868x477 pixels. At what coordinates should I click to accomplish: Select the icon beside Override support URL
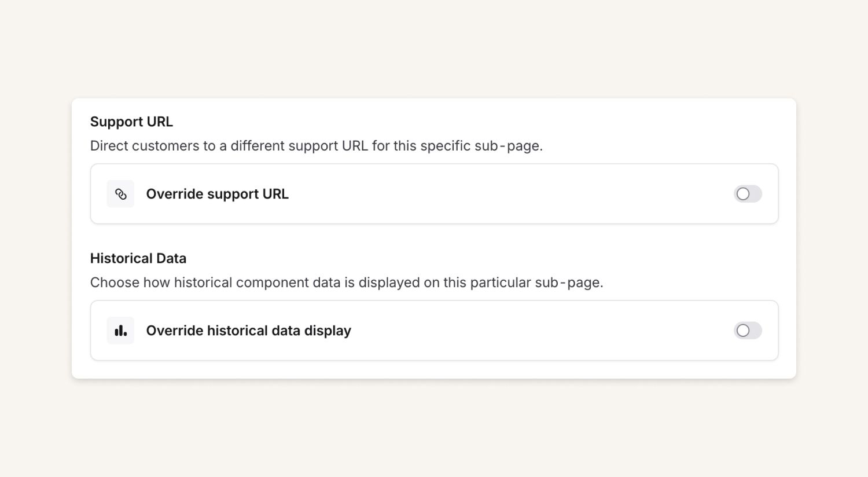pyautogui.click(x=120, y=194)
